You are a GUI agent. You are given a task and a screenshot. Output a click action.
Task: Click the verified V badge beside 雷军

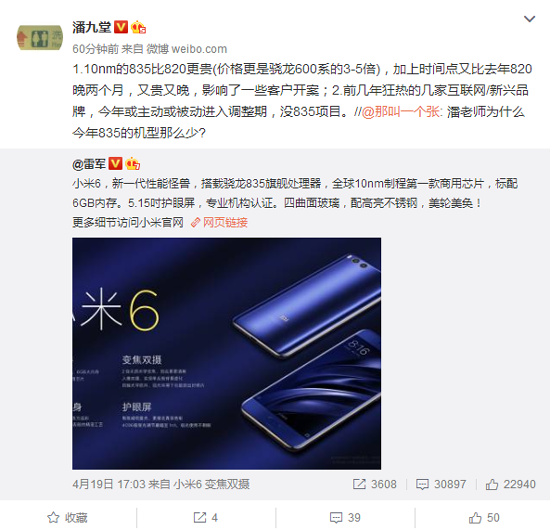tap(115, 163)
